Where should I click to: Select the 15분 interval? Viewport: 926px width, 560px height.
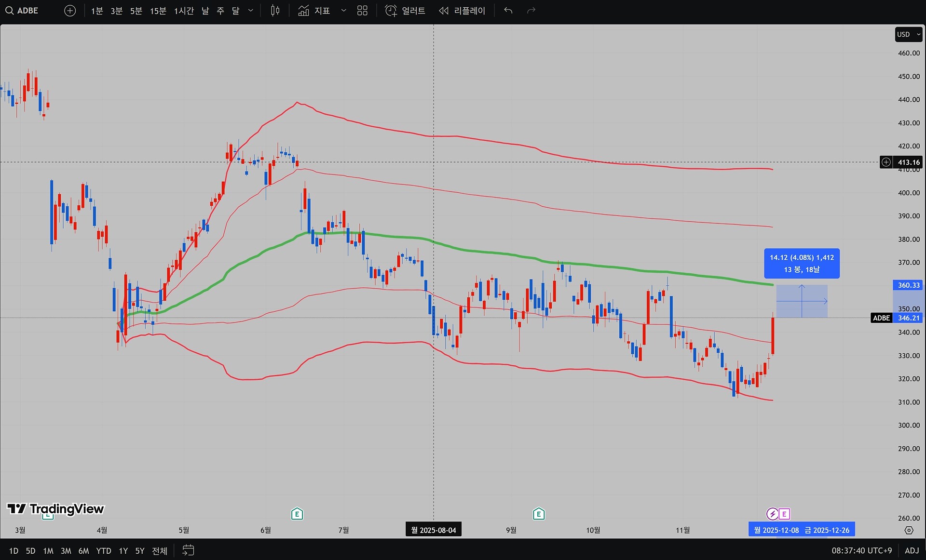pyautogui.click(x=158, y=11)
